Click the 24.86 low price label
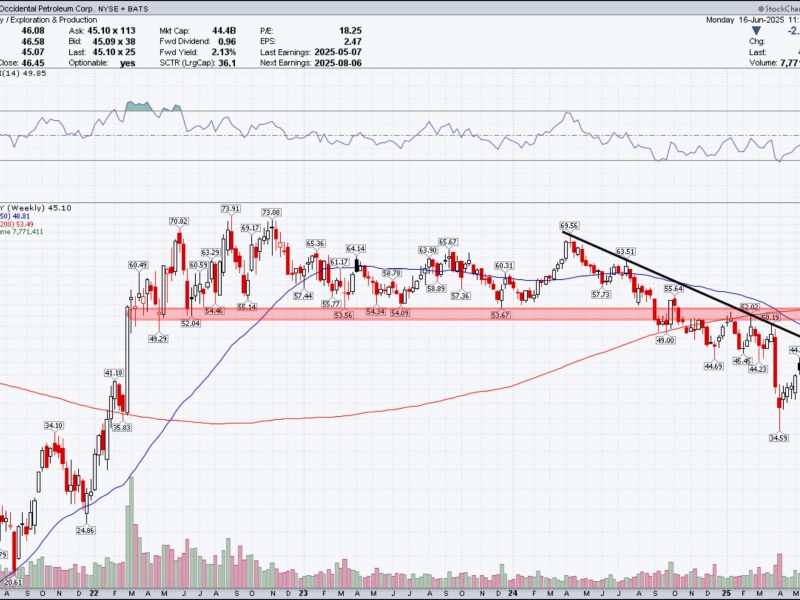This screenshot has height=600, width=800. (x=85, y=530)
